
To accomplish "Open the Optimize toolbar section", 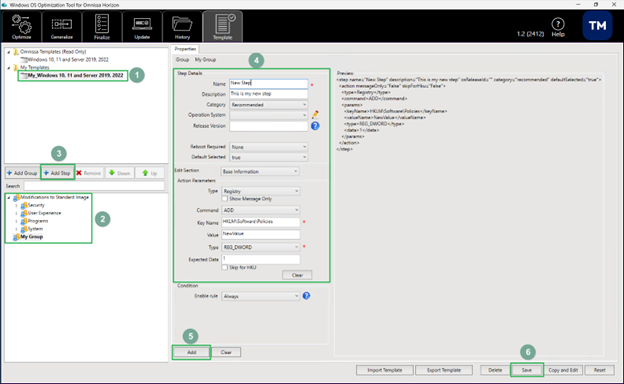I will point(21,26).
